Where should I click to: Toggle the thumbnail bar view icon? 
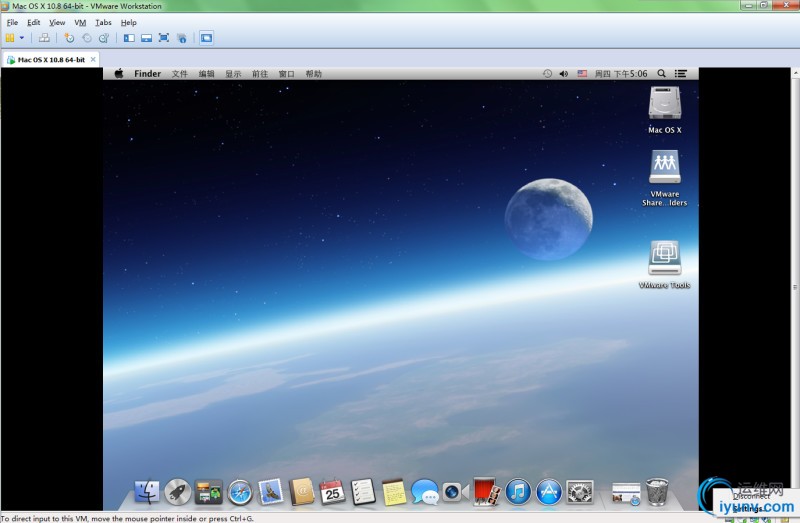pos(146,38)
